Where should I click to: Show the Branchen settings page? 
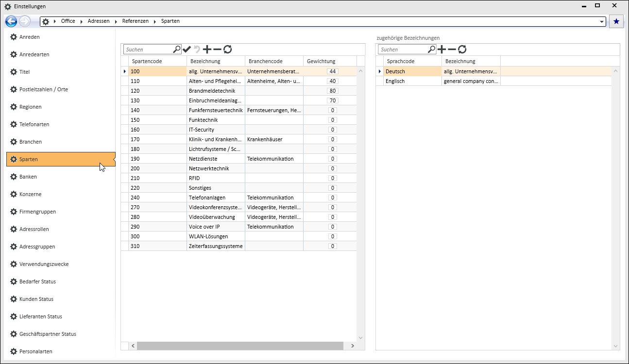61,142
